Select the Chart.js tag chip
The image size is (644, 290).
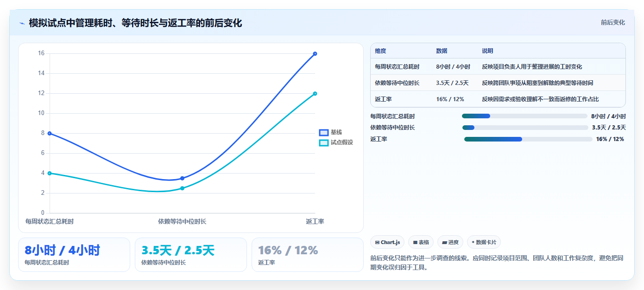(x=387, y=242)
